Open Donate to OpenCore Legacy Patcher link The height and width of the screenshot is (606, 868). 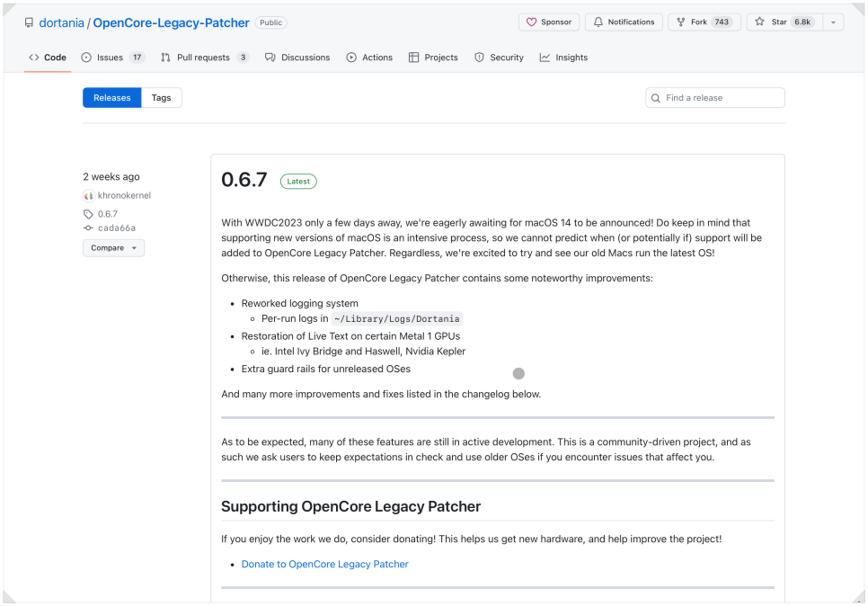click(325, 564)
